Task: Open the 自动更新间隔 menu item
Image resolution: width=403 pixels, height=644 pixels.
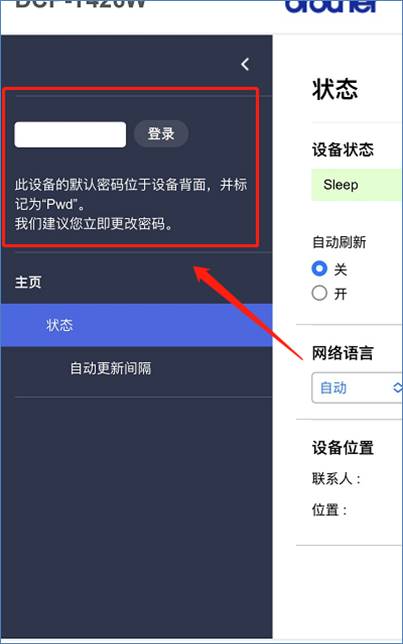Action: pyautogui.click(x=111, y=368)
